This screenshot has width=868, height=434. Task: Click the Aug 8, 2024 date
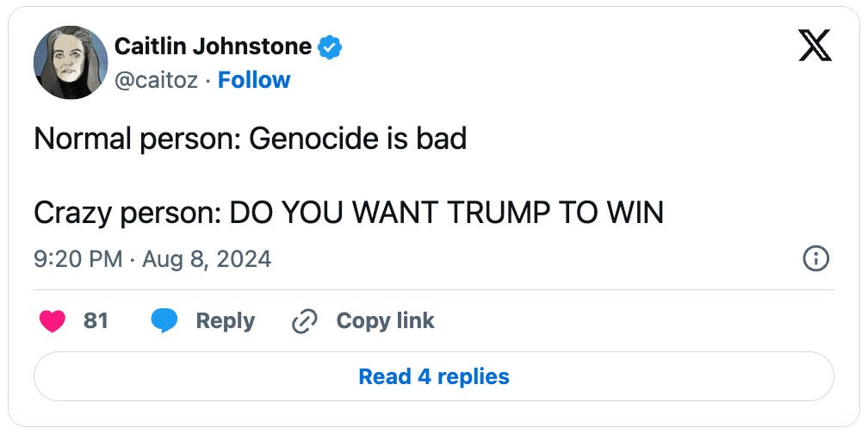click(207, 258)
